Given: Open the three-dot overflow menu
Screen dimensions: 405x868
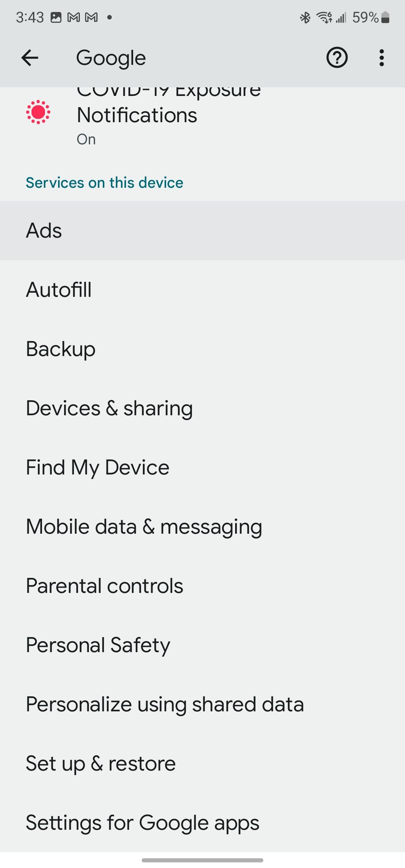Looking at the screenshot, I should pyautogui.click(x=381, y=57).
